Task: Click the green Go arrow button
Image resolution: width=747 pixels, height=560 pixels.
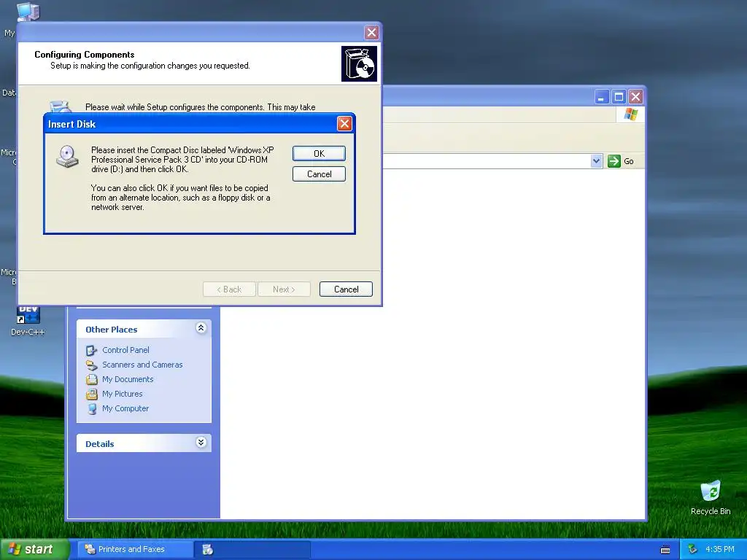Action: point(614,161)
